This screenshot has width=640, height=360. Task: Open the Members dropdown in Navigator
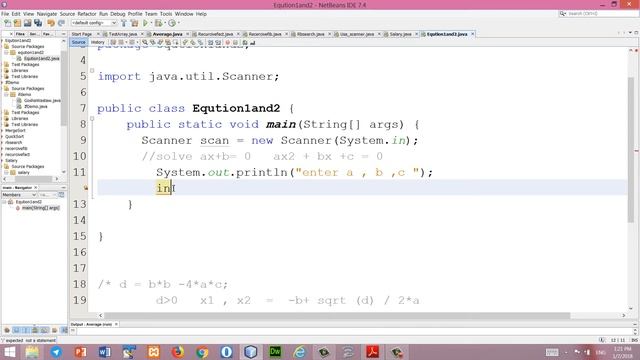tap(19, 195)
